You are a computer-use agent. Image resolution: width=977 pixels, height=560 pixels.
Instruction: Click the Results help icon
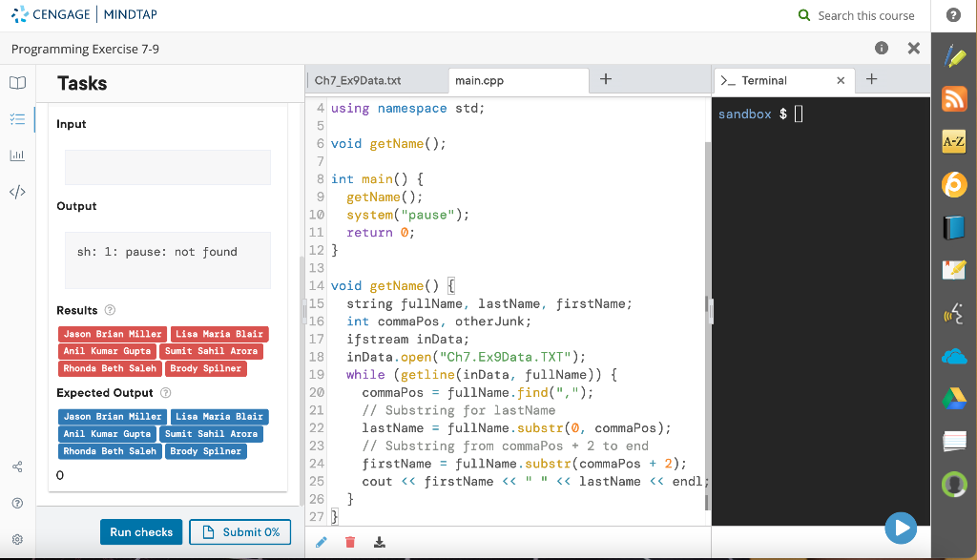click(x=111, y=310)
